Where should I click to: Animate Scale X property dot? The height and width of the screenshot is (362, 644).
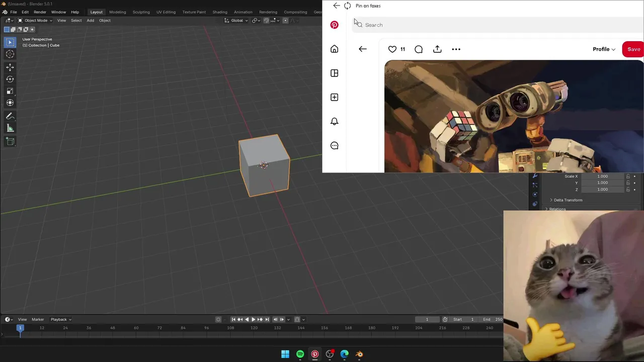tap(634, 176)
